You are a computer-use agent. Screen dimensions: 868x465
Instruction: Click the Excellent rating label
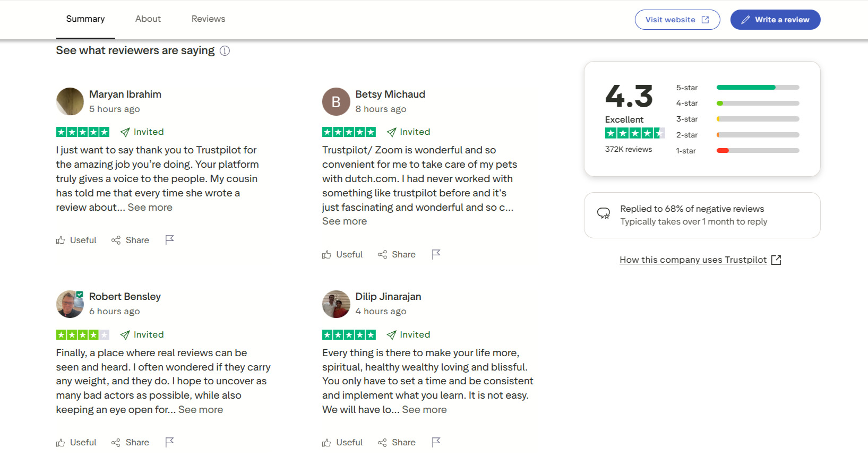pyautogui.click(x=624, y=120)
